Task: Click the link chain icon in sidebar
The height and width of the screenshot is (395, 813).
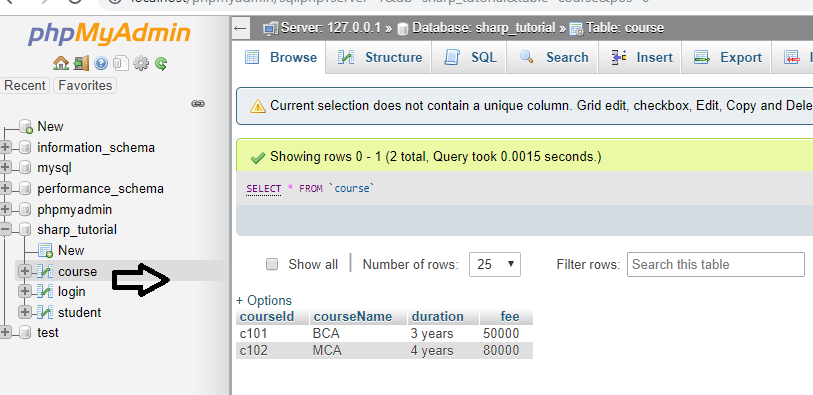Action: tap(198, 104)
